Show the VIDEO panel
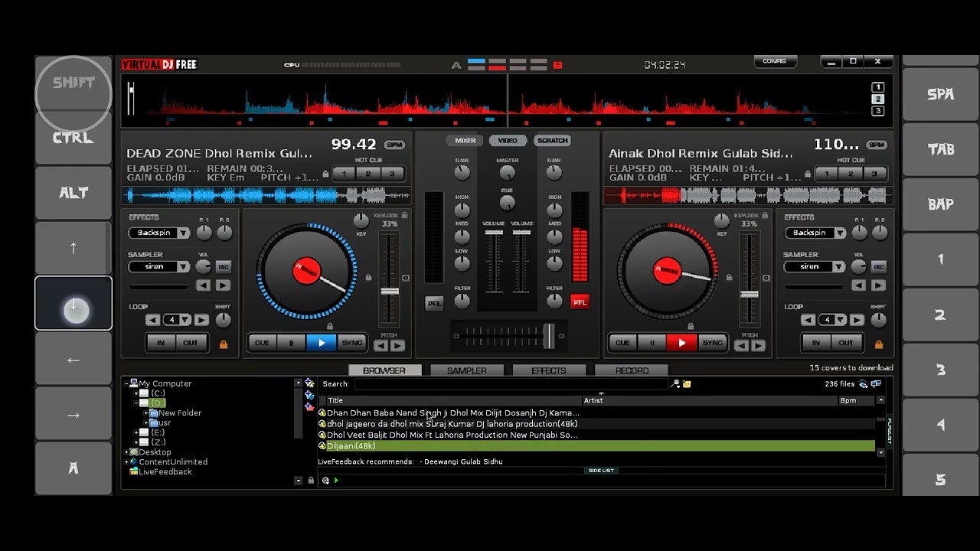Image resolution: width=980 pixels, height=551 pixels. 508,141
